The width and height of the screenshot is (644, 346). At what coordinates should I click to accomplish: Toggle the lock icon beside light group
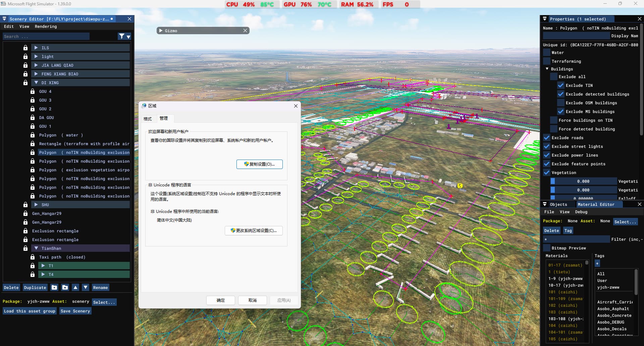click(25, 57)
